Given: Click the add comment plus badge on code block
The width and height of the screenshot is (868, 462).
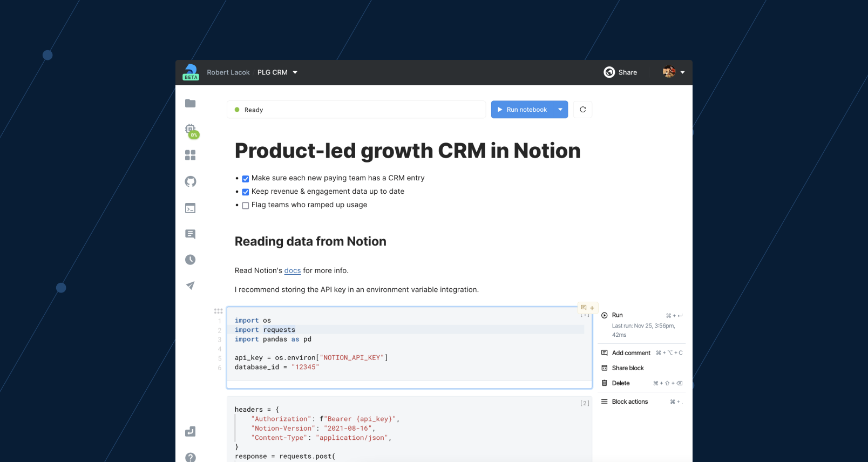Looking at the screenshot, I should click(587, 308).
